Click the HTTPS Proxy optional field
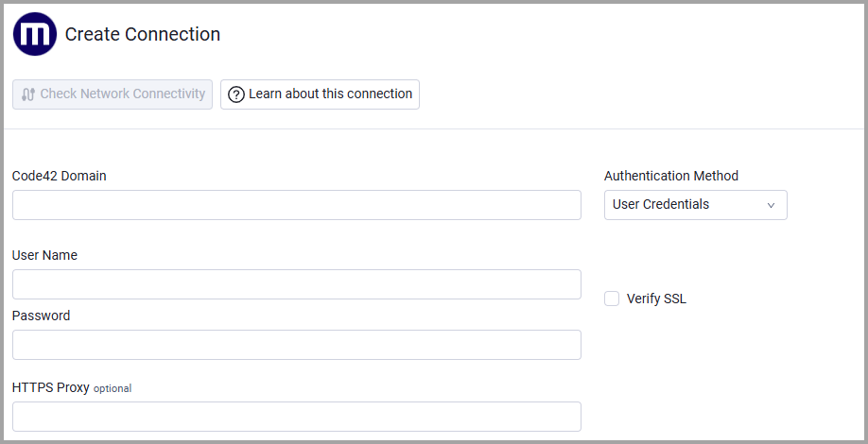 point(297,417)
